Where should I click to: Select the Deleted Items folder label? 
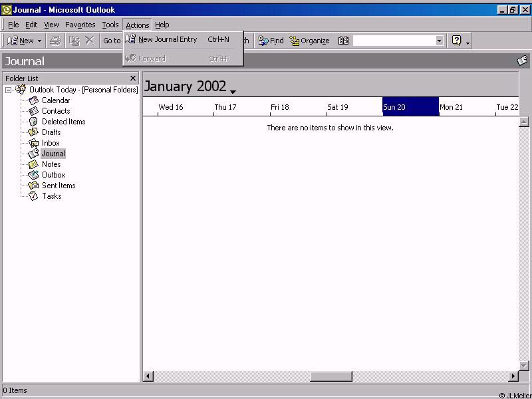[63, 122]
